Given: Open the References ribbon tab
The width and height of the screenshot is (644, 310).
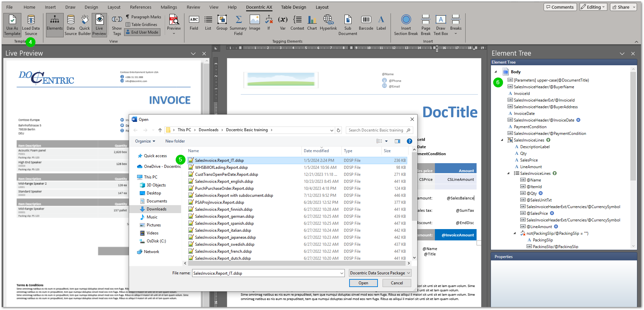Looking at the screenshot, I should (x=141, y=7).
